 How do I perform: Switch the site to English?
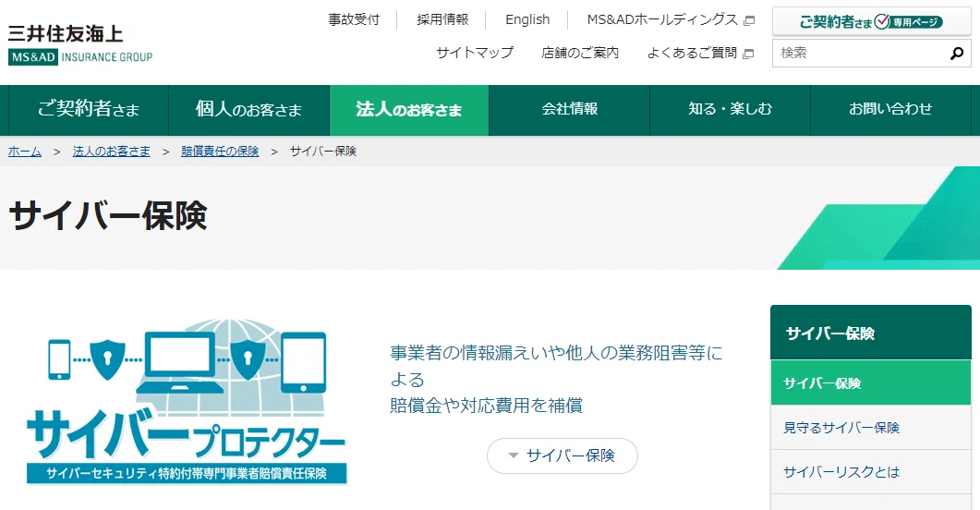click(527, 20)
